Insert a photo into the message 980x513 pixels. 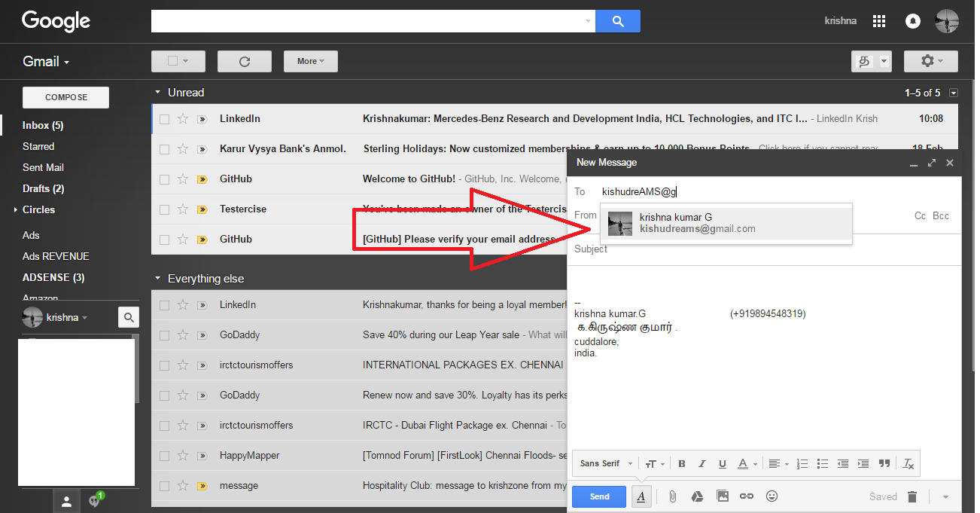click(722, 496)
